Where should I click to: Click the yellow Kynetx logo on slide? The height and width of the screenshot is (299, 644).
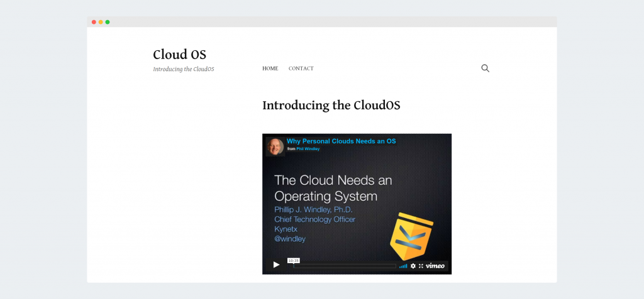[x=411, y=237]
